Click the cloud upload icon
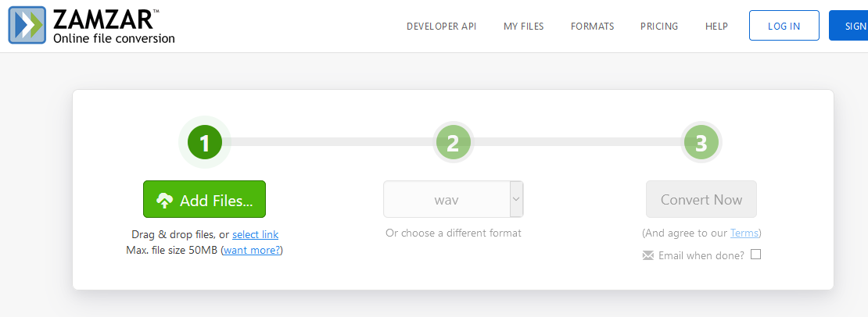Screen dimensions: 868x317 click(x=164, y=201)
